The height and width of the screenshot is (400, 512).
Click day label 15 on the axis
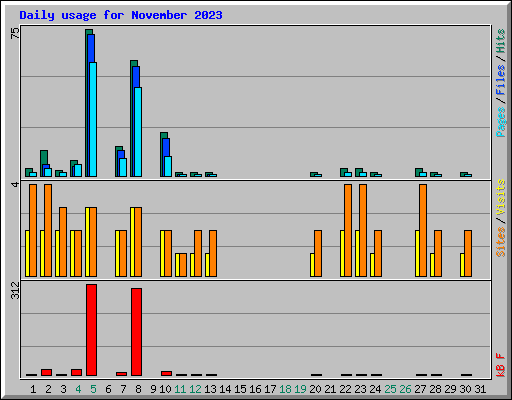(x=240, y=389)
